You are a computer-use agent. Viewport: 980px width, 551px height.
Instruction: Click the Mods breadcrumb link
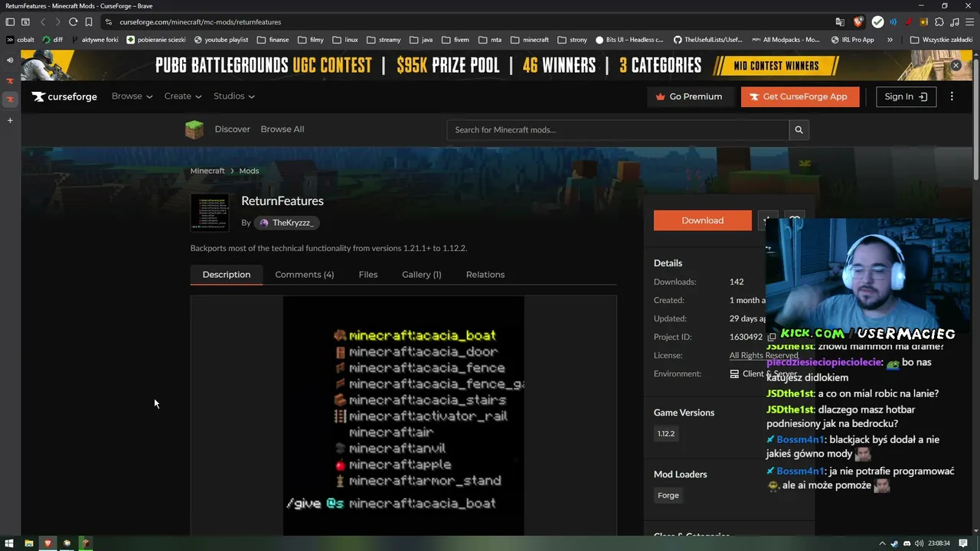pyautogui.click(x=249, y=171)
